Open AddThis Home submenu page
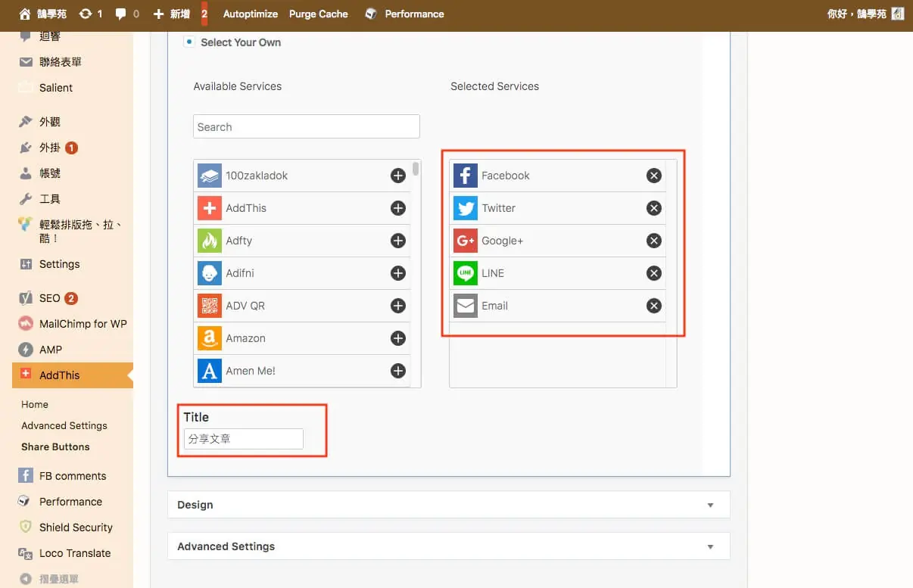The height and width of the screenshot is (588, 913). pos(35,404)
